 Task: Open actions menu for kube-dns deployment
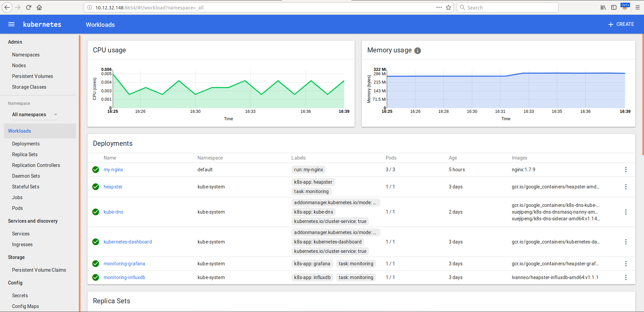pos(626,212)
